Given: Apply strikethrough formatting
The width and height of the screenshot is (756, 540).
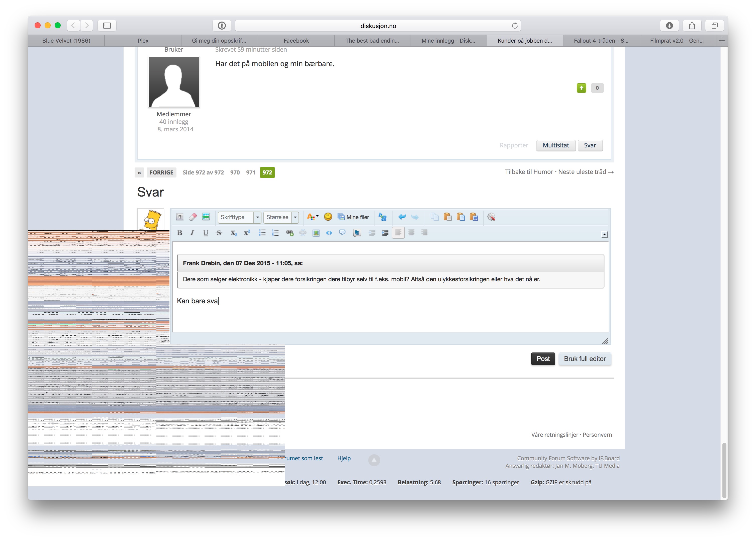Looking at the screenshot, I should coord(219,233).
